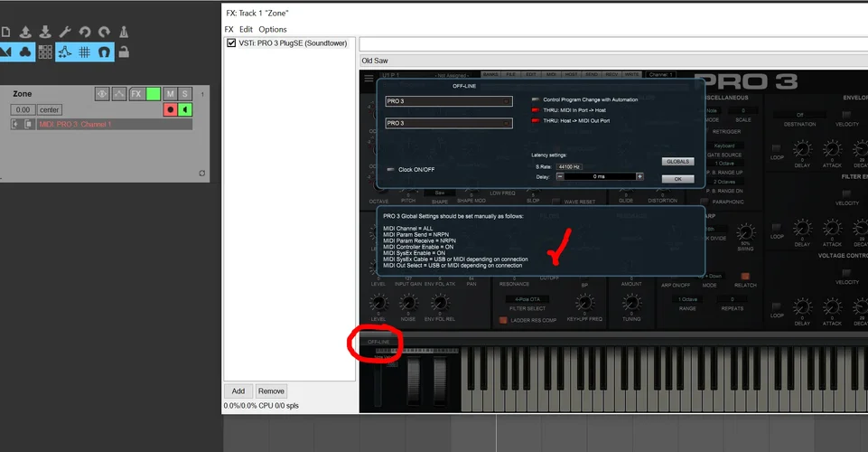Click record input arrow icon on Zone track

coord(15,124)
